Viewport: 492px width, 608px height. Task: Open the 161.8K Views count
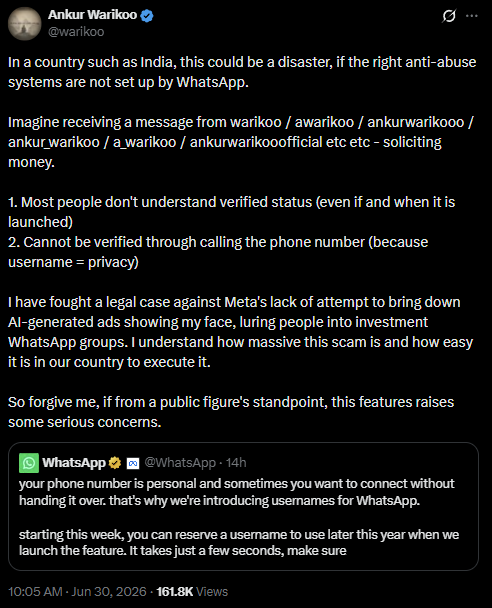point(192,592)
